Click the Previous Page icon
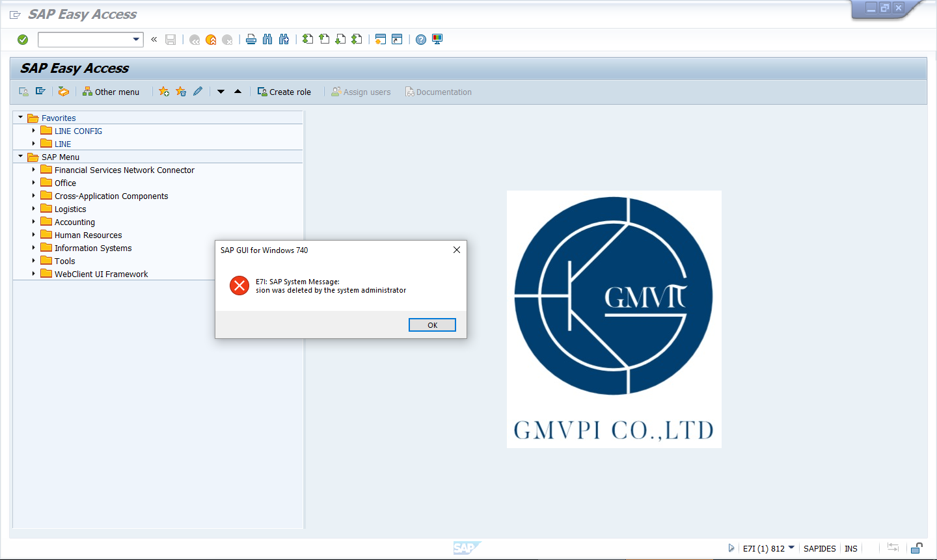Image resolution: width=937 pixels, height=560 pixels. (324, 40)
